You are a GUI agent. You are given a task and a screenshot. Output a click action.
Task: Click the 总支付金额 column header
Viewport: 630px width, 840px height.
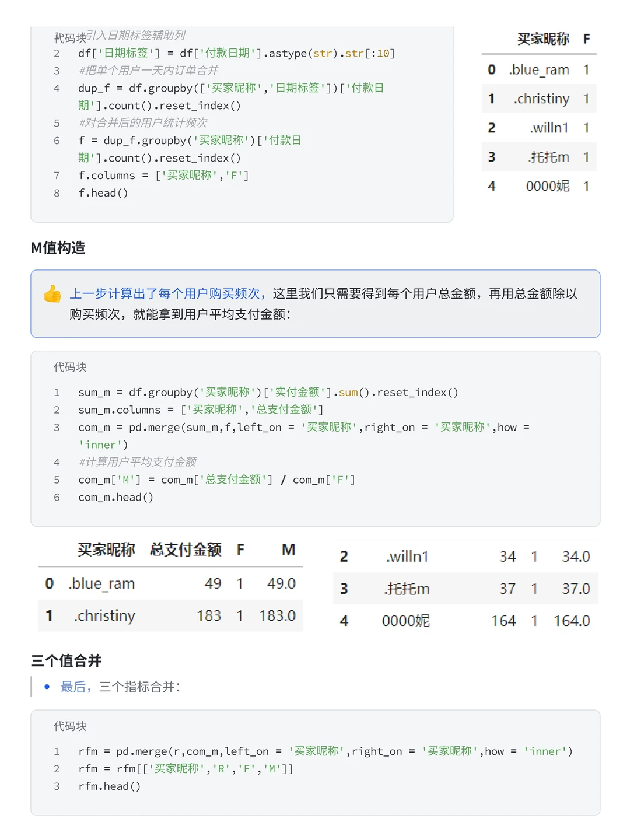coord(184,549)
